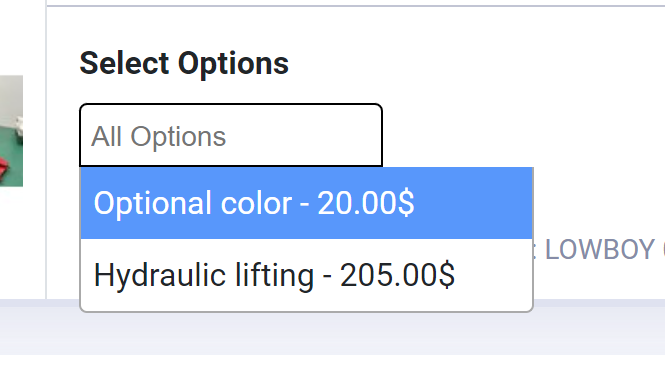The height and width of the screenshot is (374, 665).
Task: Collapse the open options list via All Options box
Action: [231, 136]
